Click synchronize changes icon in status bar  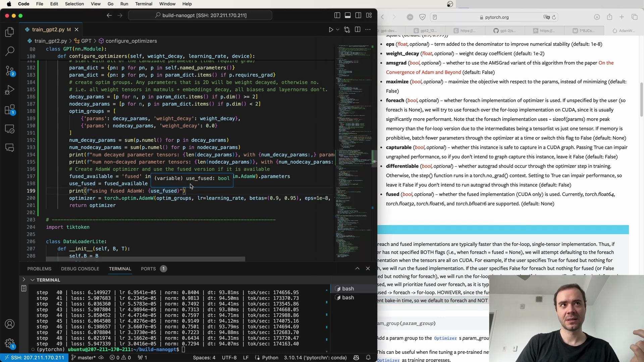pos(101,358)
